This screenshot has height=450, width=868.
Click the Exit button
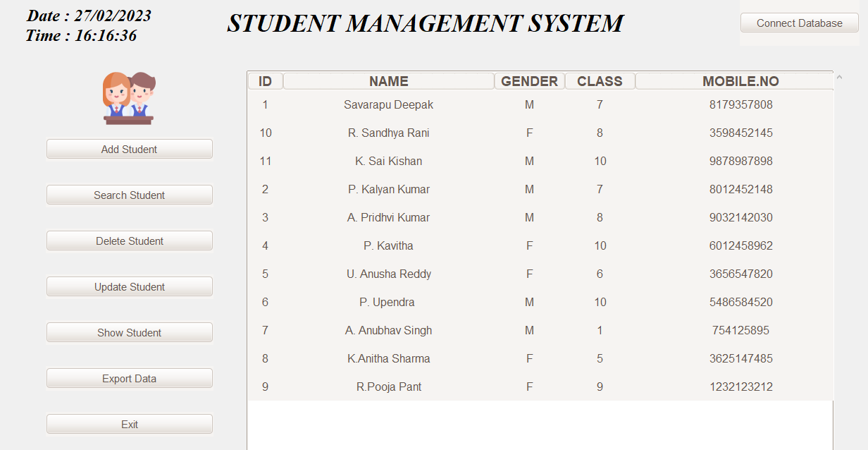click(129, 424)
